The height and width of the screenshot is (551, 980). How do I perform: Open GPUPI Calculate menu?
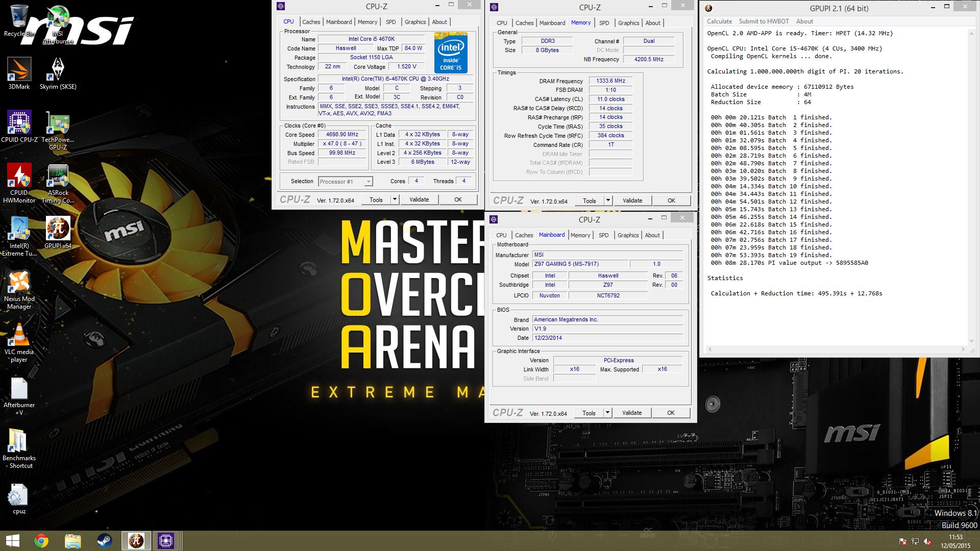click(719, 21)
